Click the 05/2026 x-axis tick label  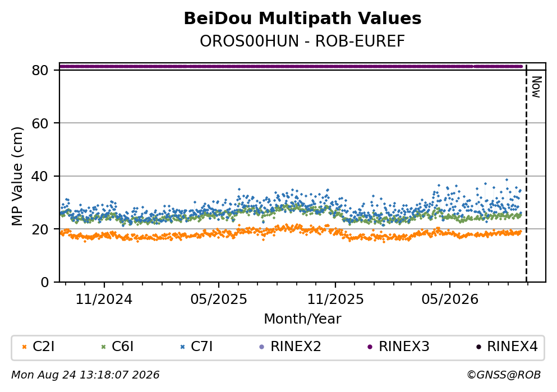(450, 299)
